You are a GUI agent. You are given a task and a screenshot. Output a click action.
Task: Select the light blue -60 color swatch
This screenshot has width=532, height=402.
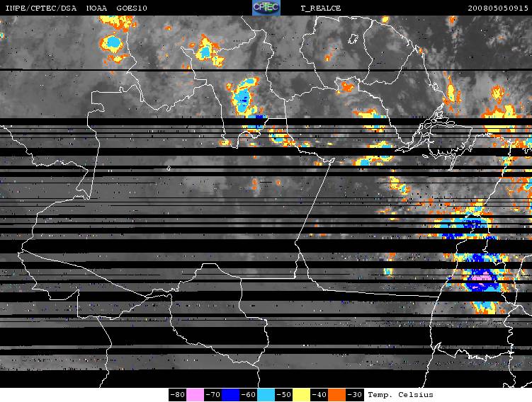[266, 395]
